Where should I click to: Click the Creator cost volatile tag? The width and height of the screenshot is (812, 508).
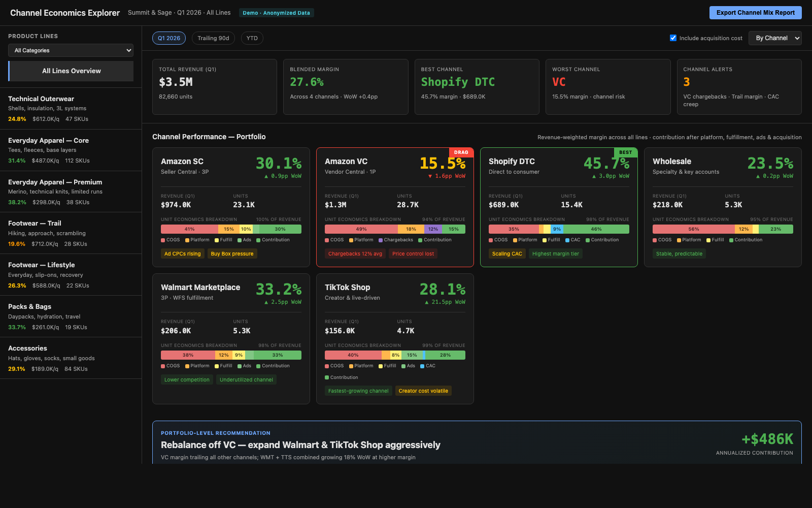(x=423, y=391)
